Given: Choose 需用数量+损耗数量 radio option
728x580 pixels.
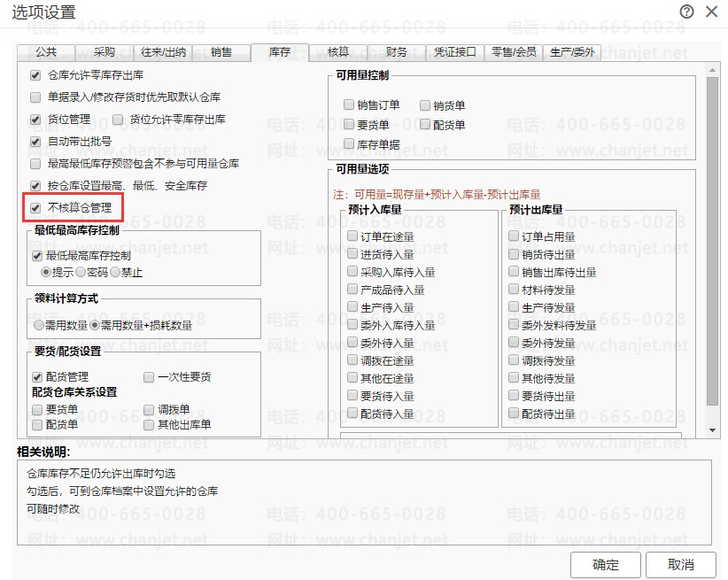Looking at the screenshot, I should point(95,326).
